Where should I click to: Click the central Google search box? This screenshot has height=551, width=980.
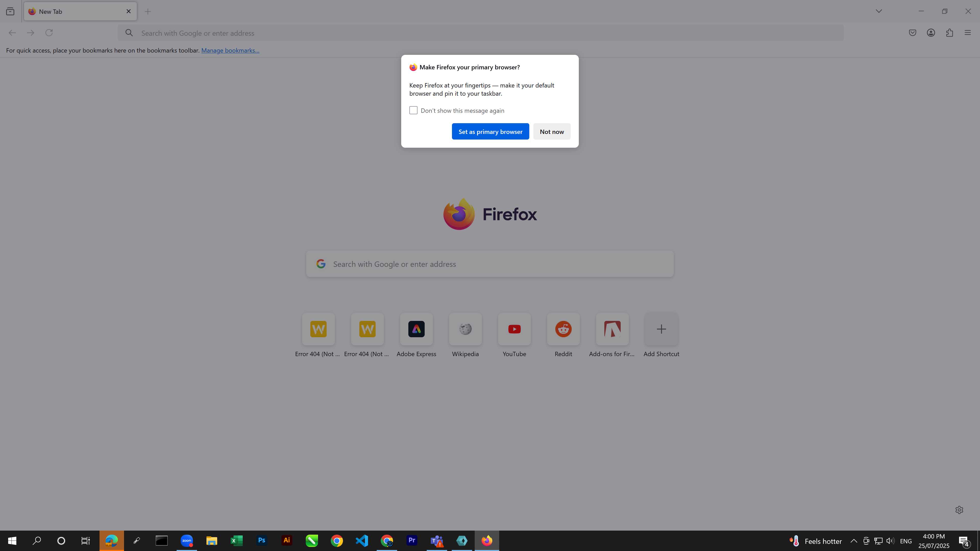point(490,264)
